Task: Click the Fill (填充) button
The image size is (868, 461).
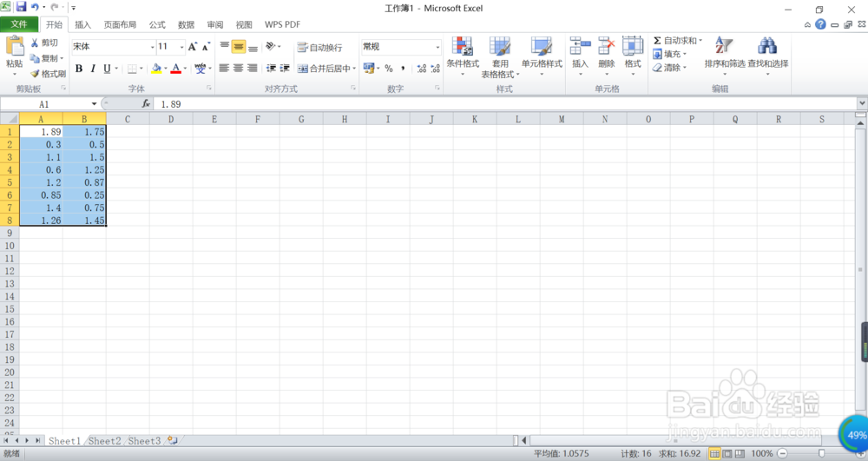Action: pyautogui.click(x=668, y=54)
